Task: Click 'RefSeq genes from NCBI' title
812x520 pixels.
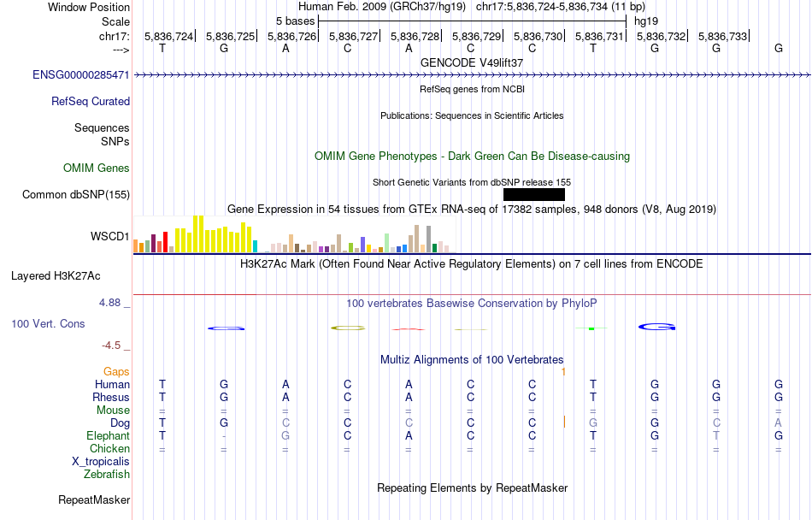Action: pos(473,89)
